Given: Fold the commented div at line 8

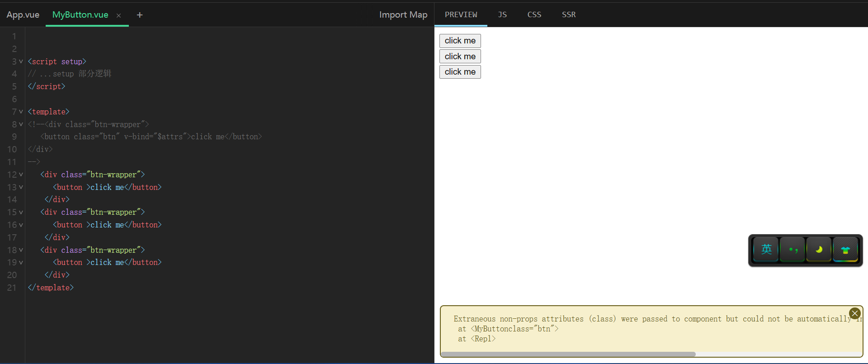Looking at the screenshot, I should pyautogui.click(x=21, y=124).
